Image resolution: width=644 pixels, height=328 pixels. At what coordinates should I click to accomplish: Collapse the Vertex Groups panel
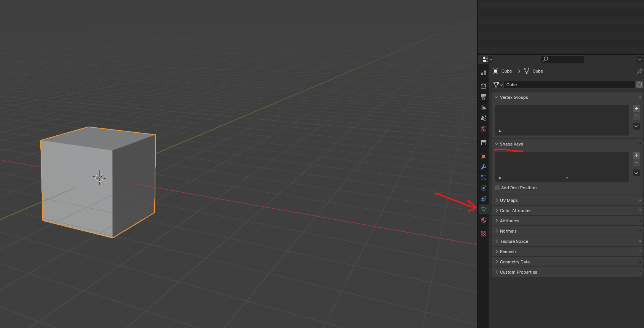[x=496, y=97]
